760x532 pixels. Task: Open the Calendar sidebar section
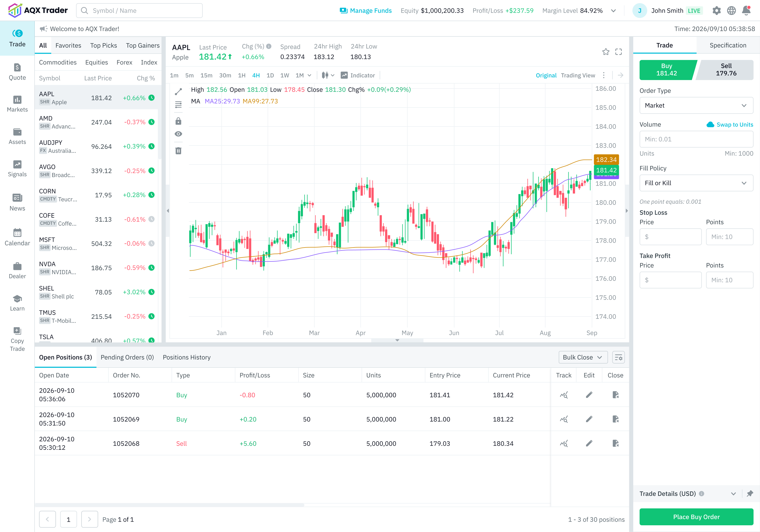(x=17, y=237)
